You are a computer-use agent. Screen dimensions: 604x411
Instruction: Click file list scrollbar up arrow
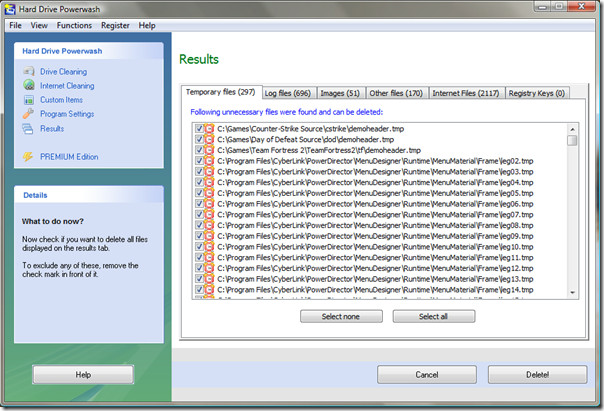coord(572,129)
